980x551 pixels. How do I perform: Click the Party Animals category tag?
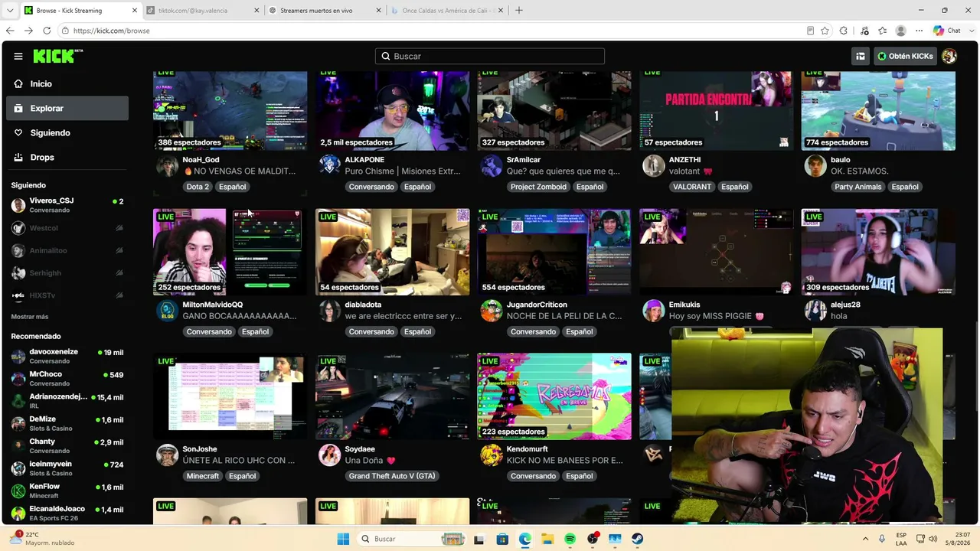(x=858, y=187)
